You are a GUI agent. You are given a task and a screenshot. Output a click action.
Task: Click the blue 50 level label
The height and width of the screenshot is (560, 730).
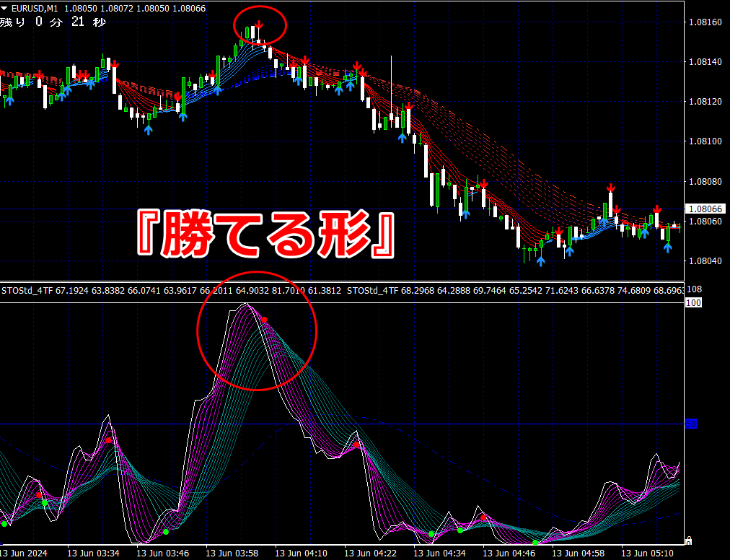[x=691, y=424]
